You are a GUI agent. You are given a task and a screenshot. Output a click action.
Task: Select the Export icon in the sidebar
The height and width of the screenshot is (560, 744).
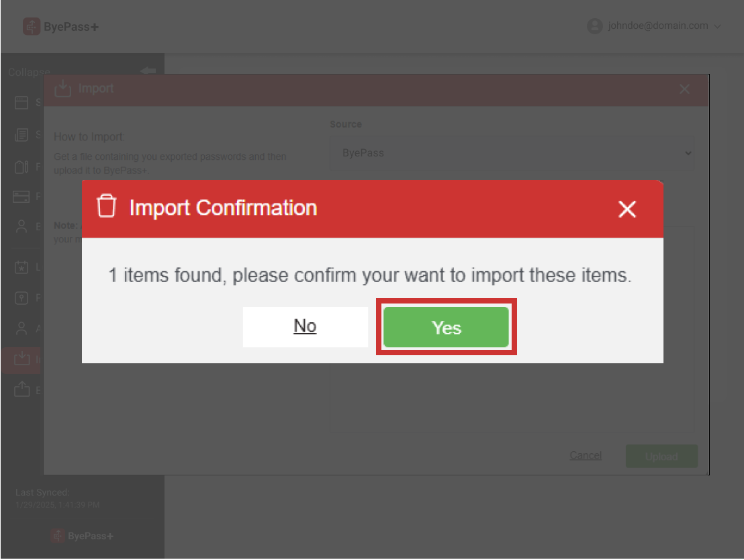click(x=22, y=389)
